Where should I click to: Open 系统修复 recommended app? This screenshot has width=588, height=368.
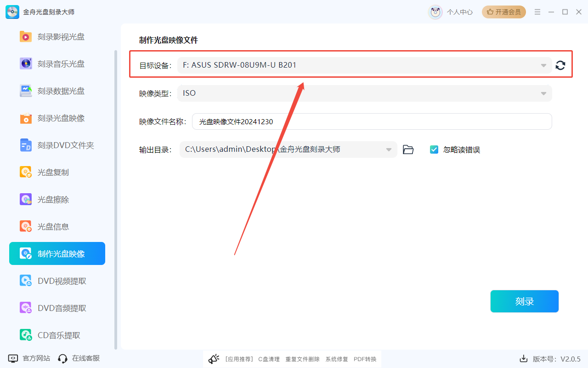pyautogui.click(x=337, y=359)
